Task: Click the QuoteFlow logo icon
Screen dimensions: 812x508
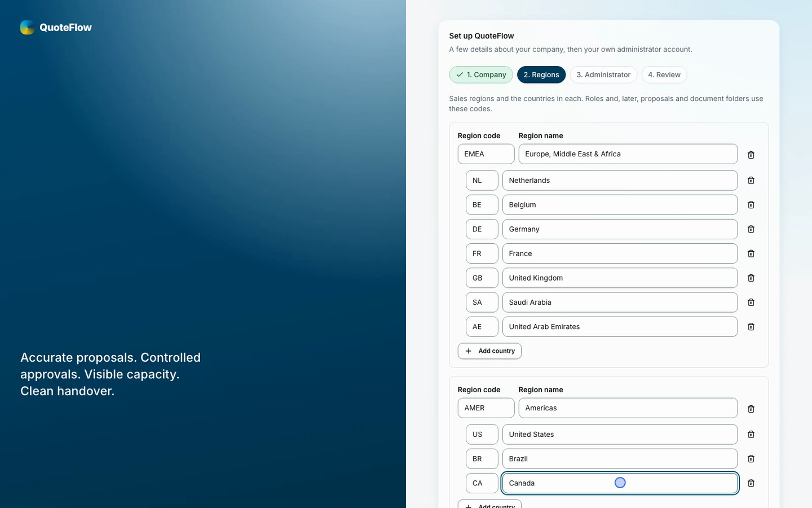Action: pos(27,27)
